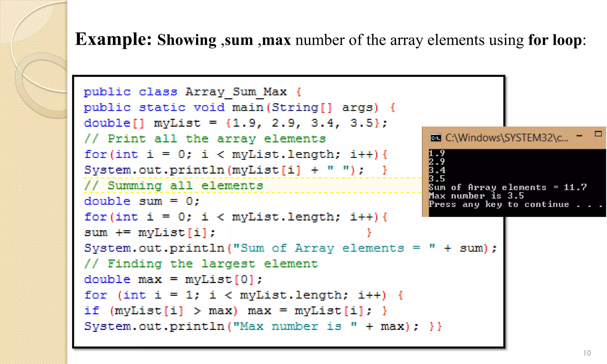This screenshot has height=364, width=607.
Task: Click the 'sum += myList[i];' statement
Action: coord(150,233)
